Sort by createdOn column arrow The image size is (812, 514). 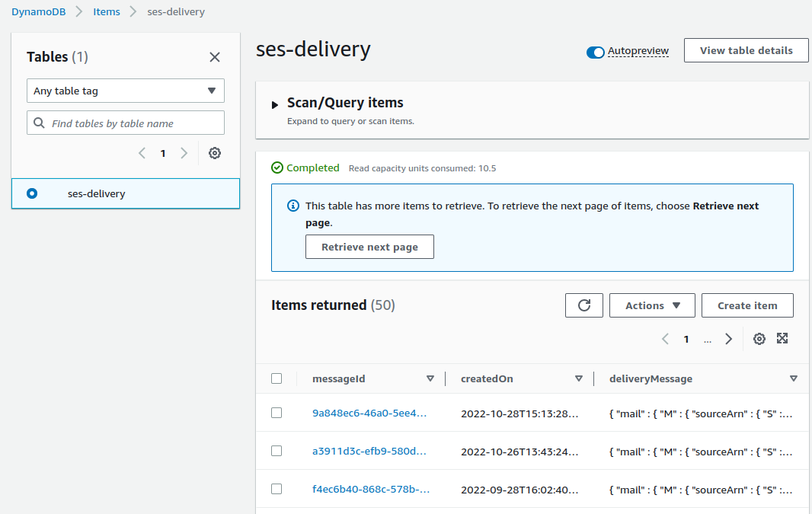[579, 379]
